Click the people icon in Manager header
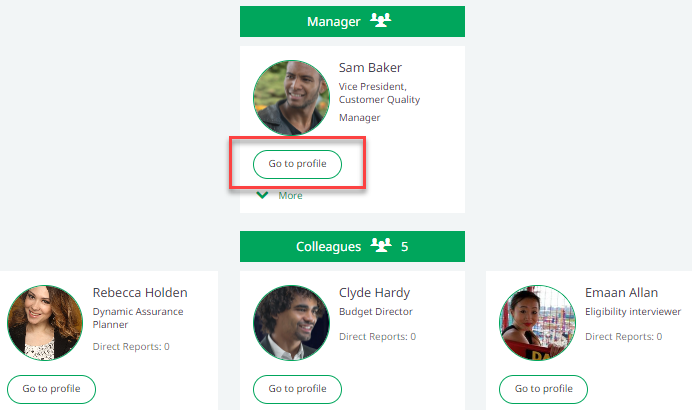This screenshot has height=410, width=692. 380,20
